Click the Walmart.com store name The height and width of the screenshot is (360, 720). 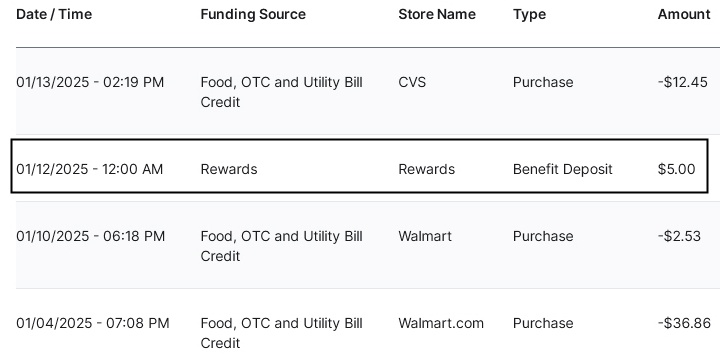(441, 323)
